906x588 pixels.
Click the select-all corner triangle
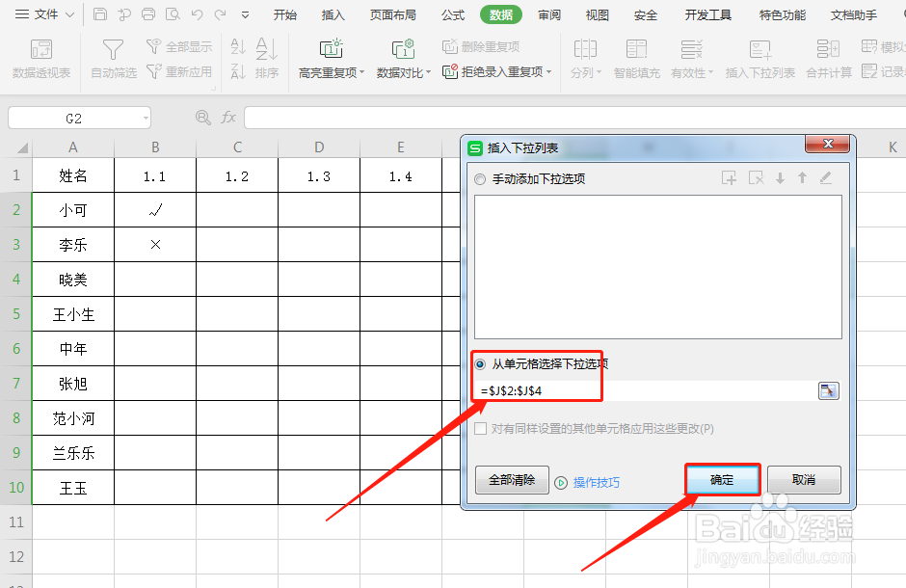(x=22, y=147)
